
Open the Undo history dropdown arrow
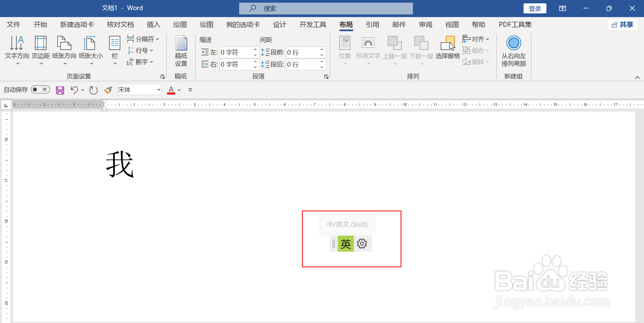pyautogui.click(x=83, y=90)
